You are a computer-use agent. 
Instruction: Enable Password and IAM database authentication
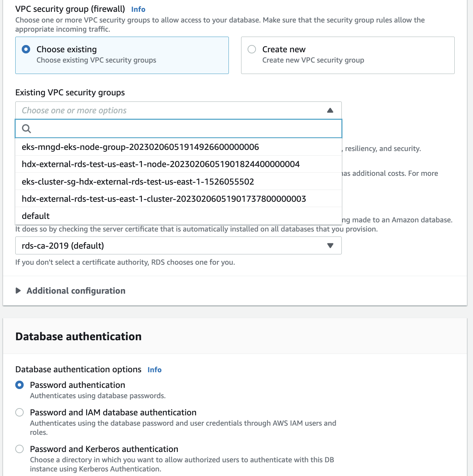(19, 413)
